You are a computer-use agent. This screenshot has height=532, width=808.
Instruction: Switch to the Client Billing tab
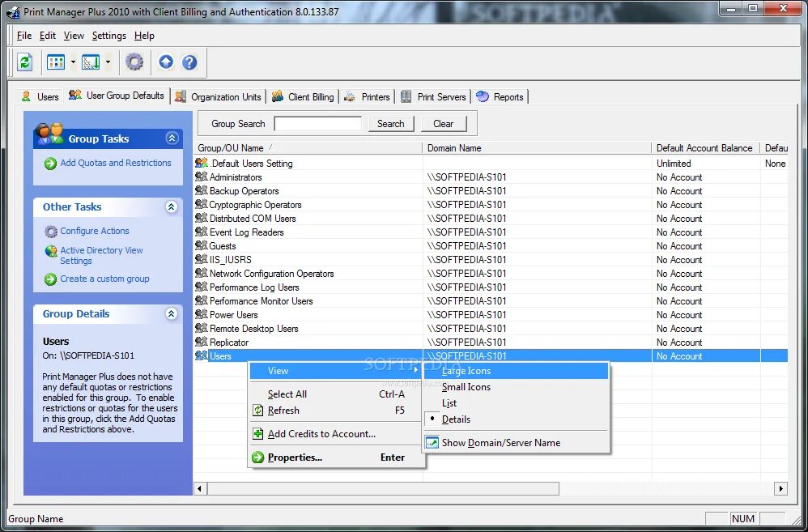pos(303,96)
